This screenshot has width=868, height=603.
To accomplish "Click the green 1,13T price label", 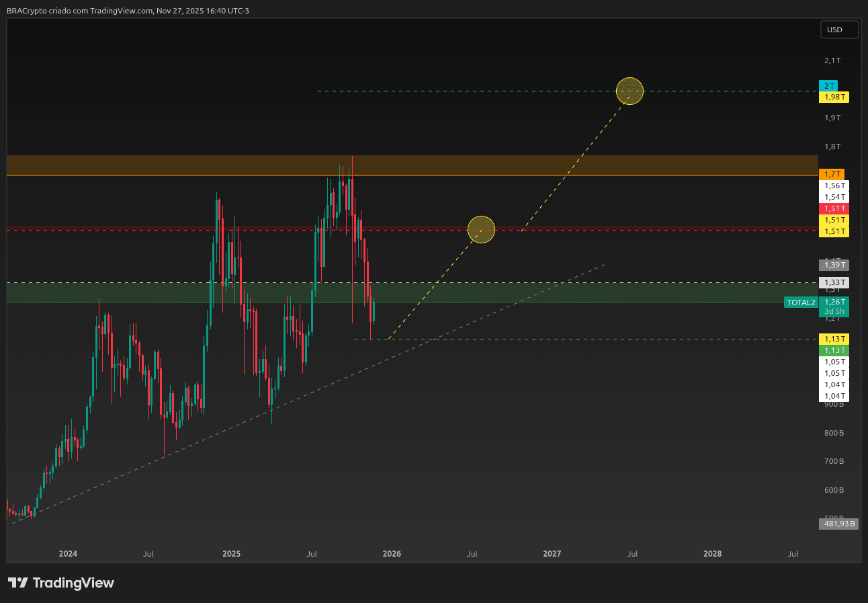I will tap(834, 350).
